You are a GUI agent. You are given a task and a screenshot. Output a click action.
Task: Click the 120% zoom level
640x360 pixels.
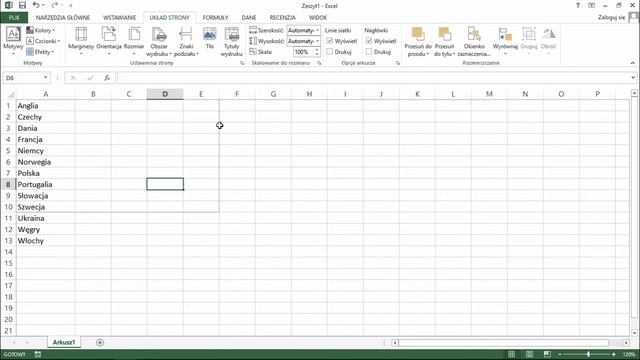coord(629,354)
